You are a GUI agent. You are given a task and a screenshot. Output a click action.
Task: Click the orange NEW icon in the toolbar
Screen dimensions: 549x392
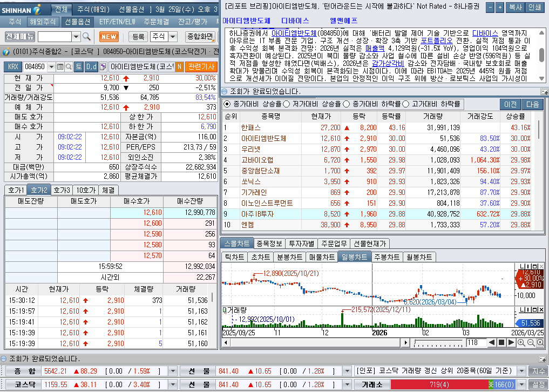[x=109, y=36]
